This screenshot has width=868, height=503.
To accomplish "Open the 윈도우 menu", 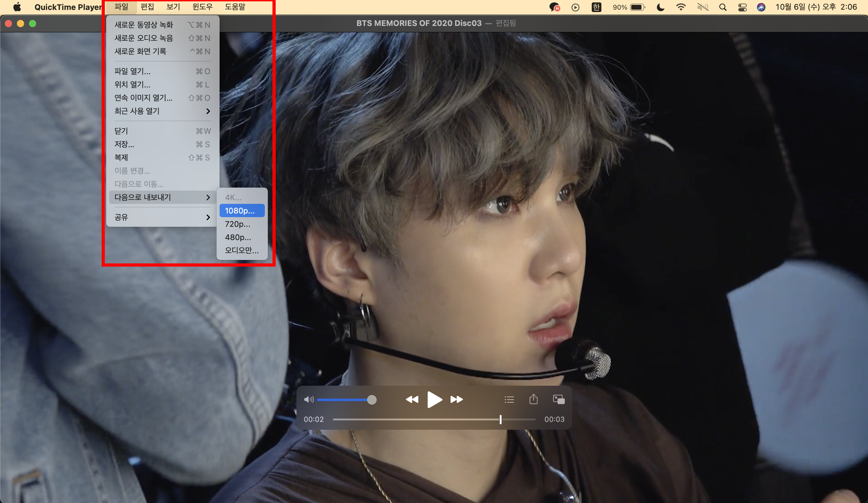I will pos(203,7).
